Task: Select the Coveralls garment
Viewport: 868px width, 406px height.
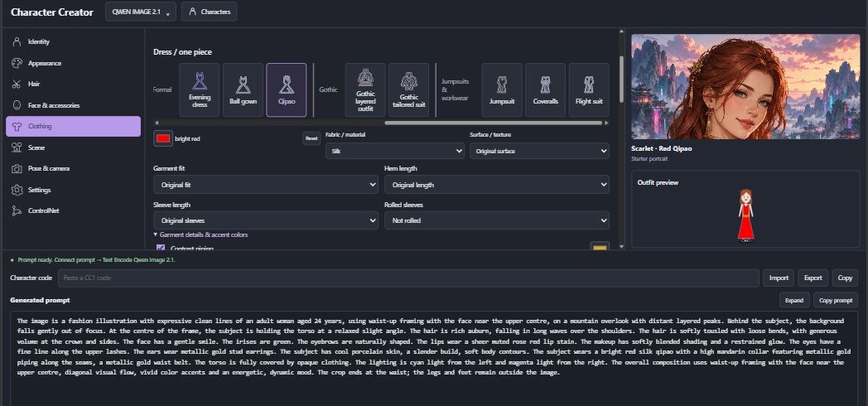Action: 545,89
